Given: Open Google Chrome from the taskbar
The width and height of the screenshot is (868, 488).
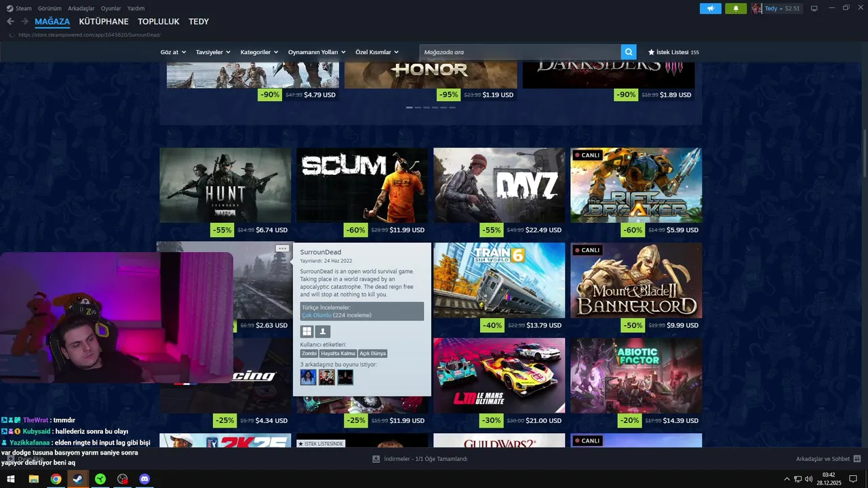Looking at the screenshot, I should click(x=56, y=479).
